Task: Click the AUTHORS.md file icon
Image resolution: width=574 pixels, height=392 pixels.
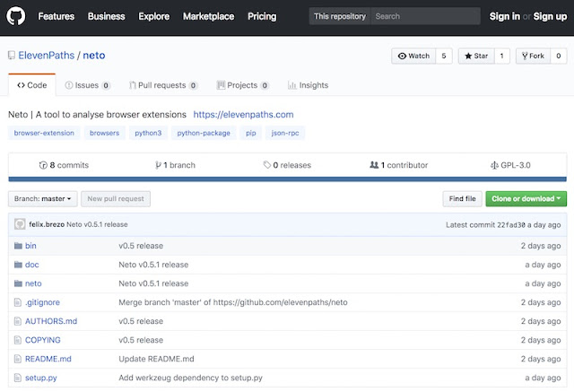Action: click(18, 321)
